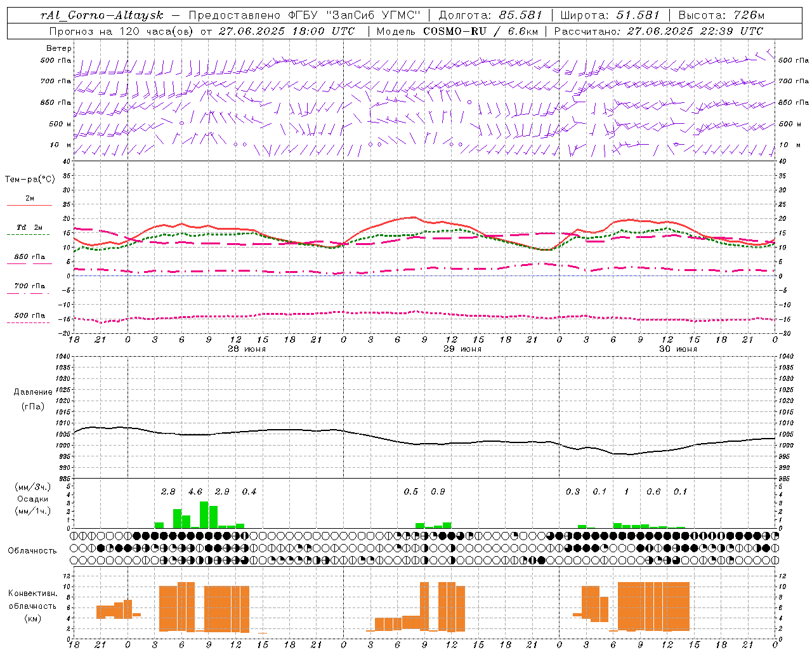Select the 0.3 precipitation total
Image resolution: width=812 pixels, height=650 pixels.
coord(573,492)
